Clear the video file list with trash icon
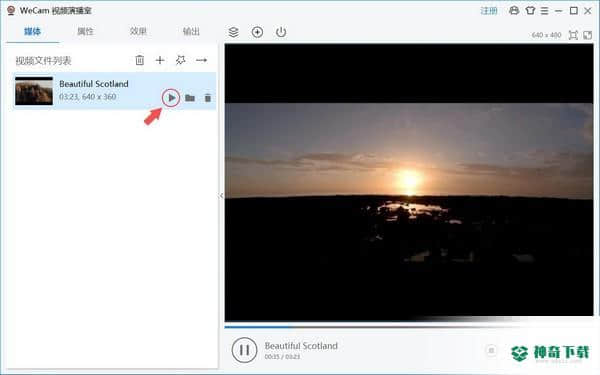 click(x=140, y=60)
